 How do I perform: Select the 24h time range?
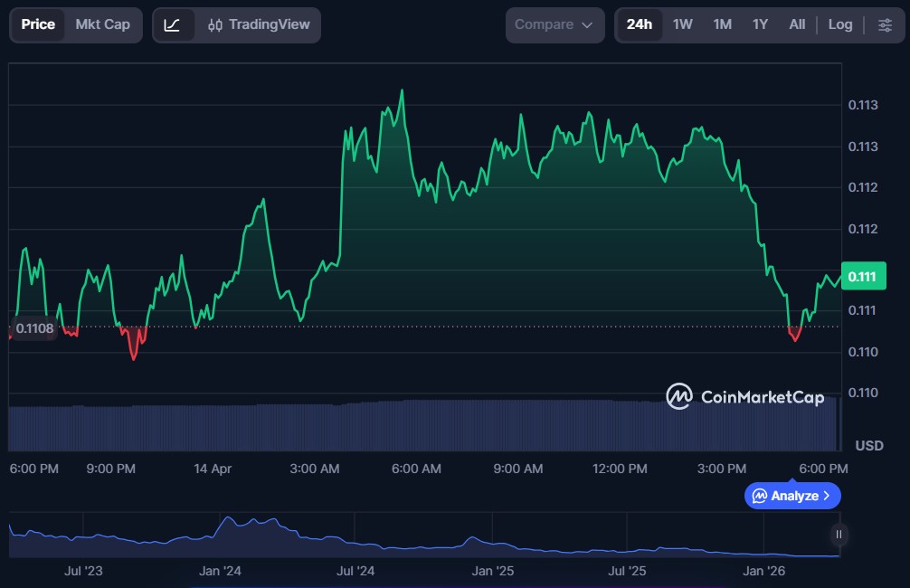click(x=639, y=24)
